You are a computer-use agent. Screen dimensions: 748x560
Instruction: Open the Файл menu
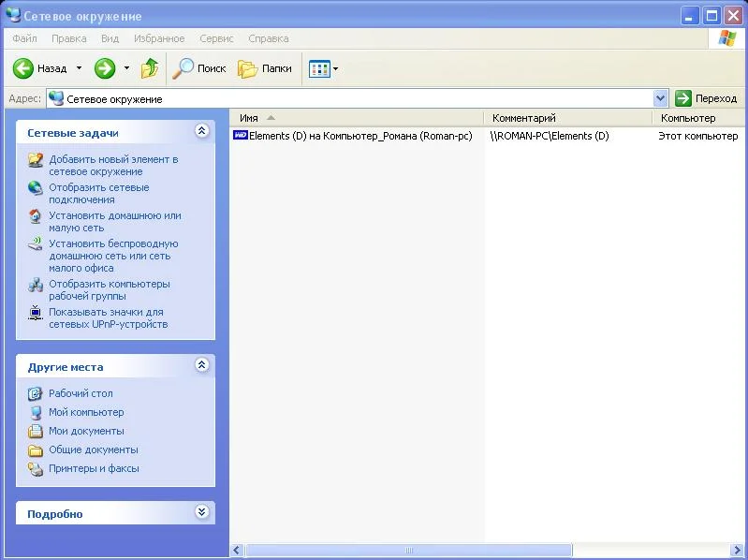[x=25, y=38]
